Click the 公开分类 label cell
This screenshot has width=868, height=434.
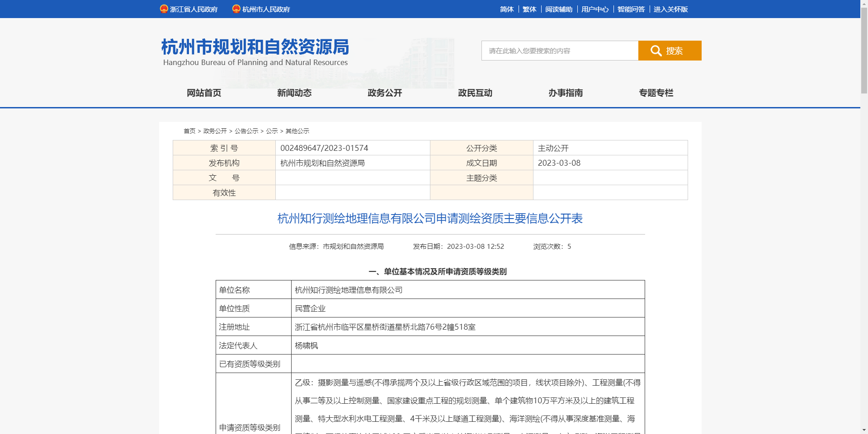click(481, 148)
